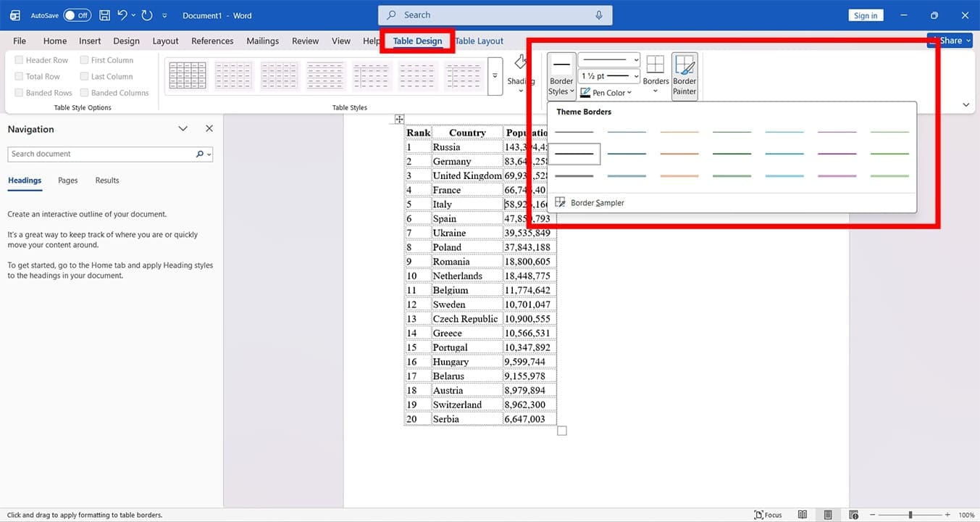The image size is (980, 522).
Task: Click the Russia table cell
Action: pyautogui.click(x=467, y=147)
